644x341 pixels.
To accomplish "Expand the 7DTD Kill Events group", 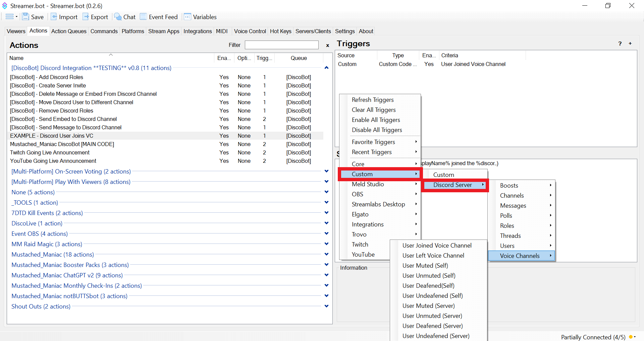I will pos(326,213).
